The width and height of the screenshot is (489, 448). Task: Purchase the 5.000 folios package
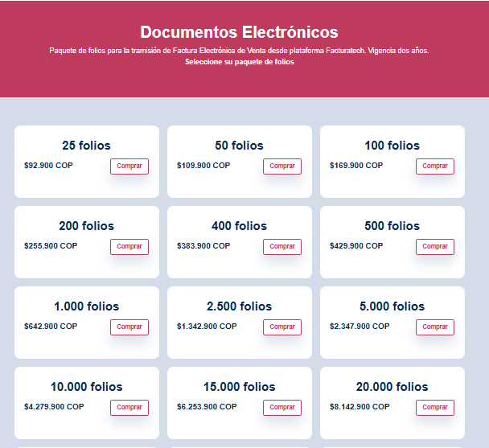[x=434, y=327]
